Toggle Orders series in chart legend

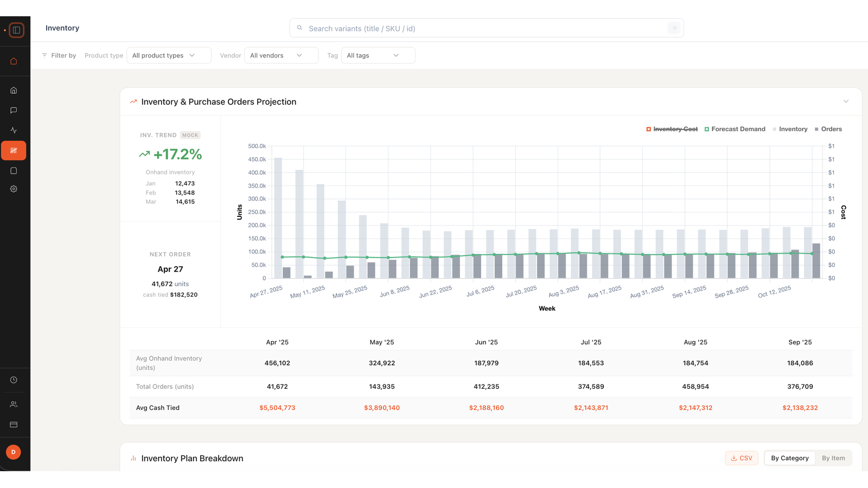point(828,129)
